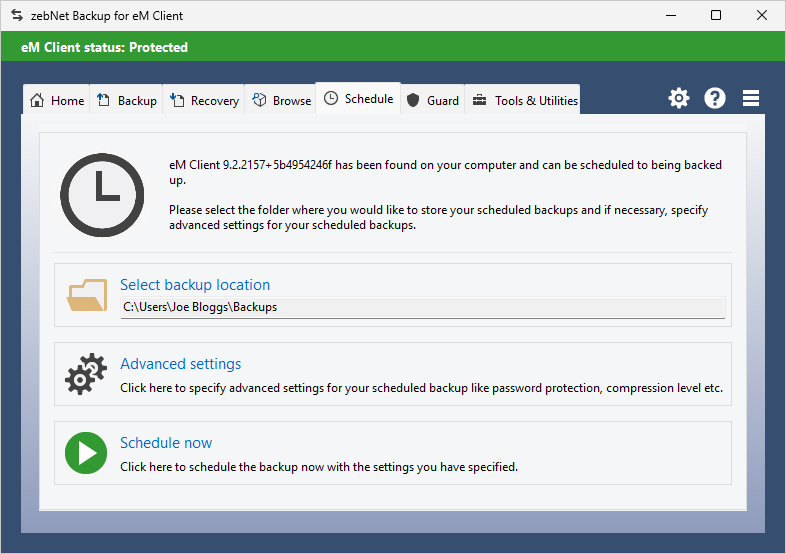Image resolution: width=786 pixels, height=554 pixels.
Task: Go to the Recovery tab
Action: pyautogui.click(x=204, y=100)
